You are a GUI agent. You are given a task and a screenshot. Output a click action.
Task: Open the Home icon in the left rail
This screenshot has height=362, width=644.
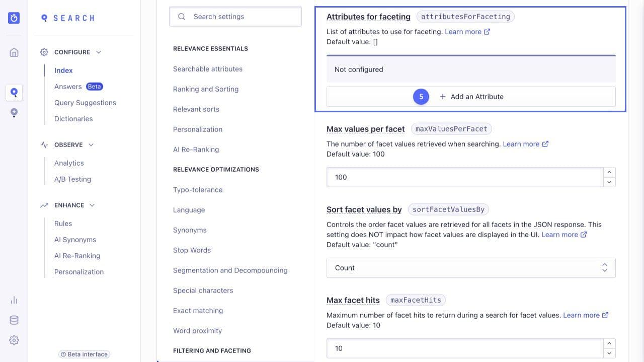pos(14,52)
